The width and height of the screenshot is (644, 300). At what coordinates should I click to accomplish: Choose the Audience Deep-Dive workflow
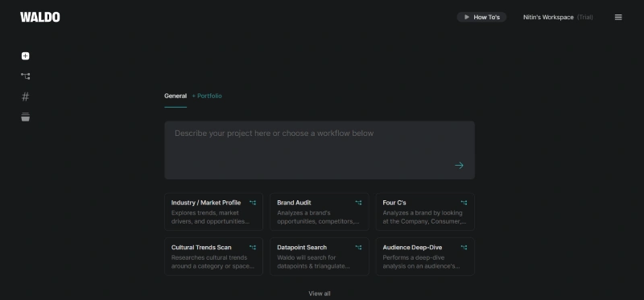pyautogui.click(x=425, y=257)
